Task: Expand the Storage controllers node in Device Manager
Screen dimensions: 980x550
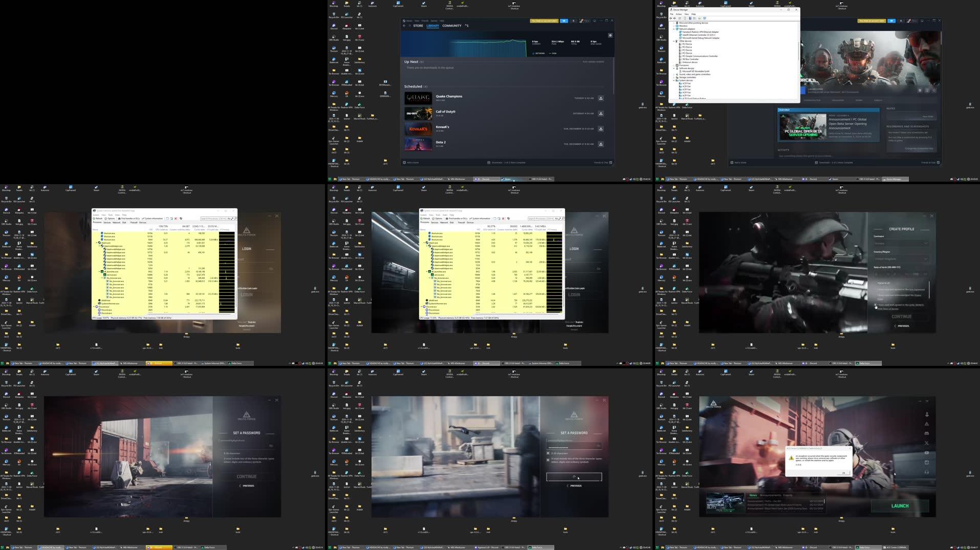Action: [674, 77]
